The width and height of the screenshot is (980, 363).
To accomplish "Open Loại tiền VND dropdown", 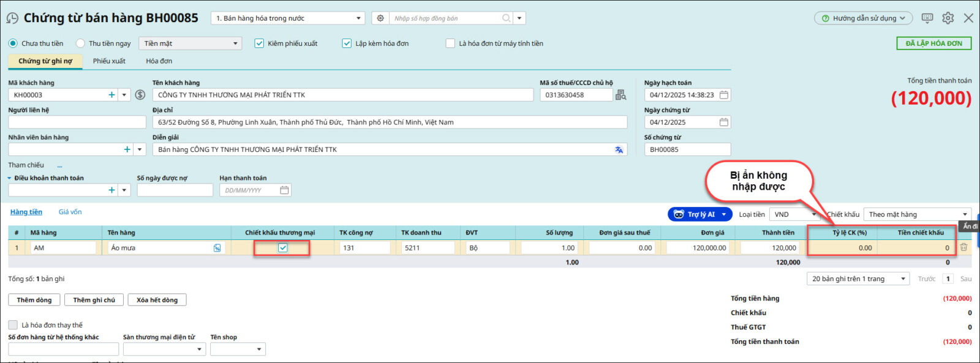I will (x=795, y=214).
